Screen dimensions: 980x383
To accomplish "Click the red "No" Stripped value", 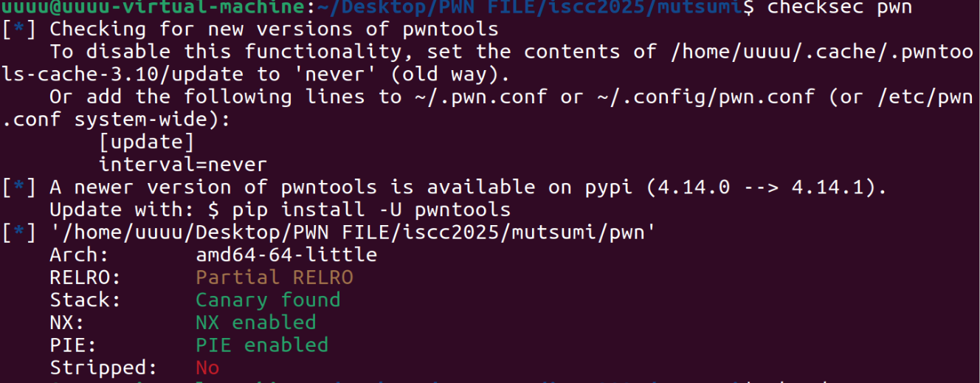I will pyautogui.click(x=207, y=368).
